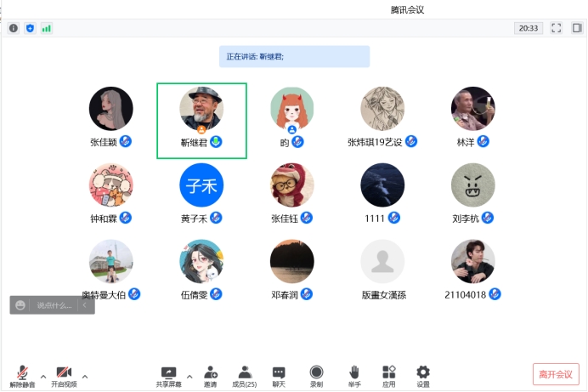Expand video options arrow beside 开启视频
588x392 pixels.
(x=85, y=375)
